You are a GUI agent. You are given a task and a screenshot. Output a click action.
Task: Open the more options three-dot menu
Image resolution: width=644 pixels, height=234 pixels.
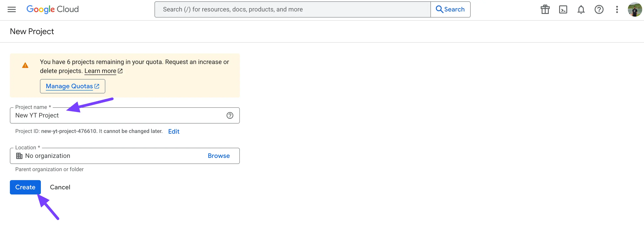pos(617,9)
